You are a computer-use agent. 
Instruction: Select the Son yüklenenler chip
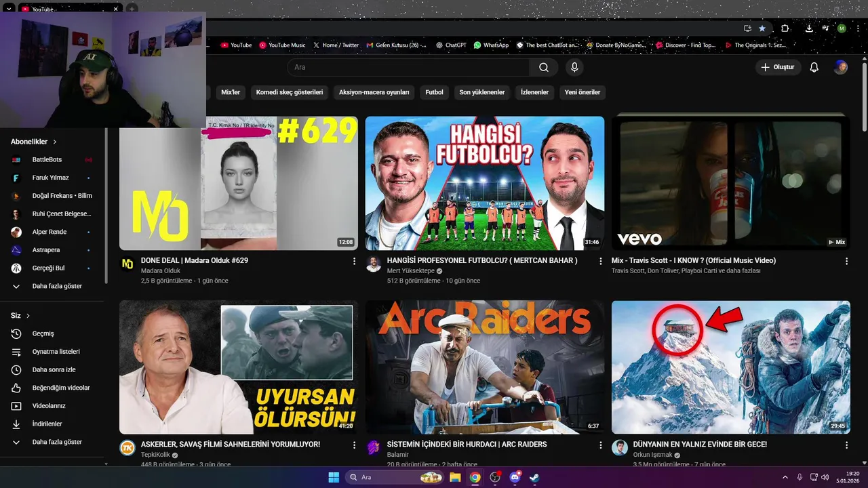[x=482, y=92]
